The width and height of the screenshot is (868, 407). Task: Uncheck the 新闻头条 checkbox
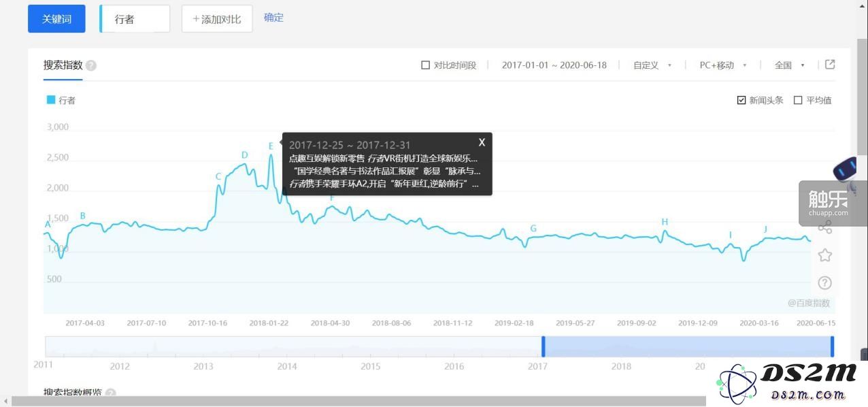pos(741,100)
